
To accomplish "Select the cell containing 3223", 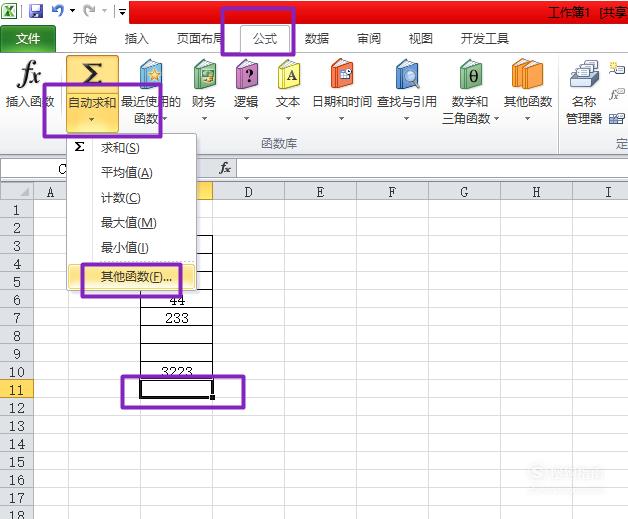I will click(x=177, y=371).
